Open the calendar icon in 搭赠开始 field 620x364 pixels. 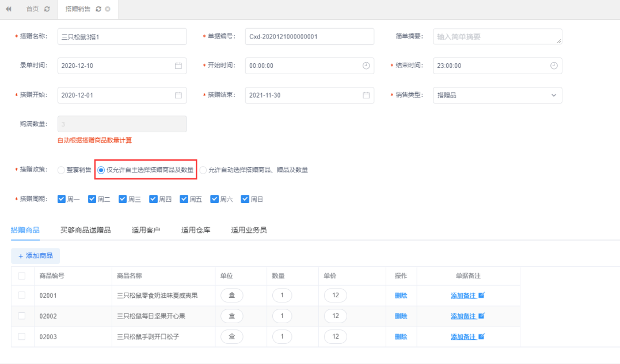click(x=178, y=95)
